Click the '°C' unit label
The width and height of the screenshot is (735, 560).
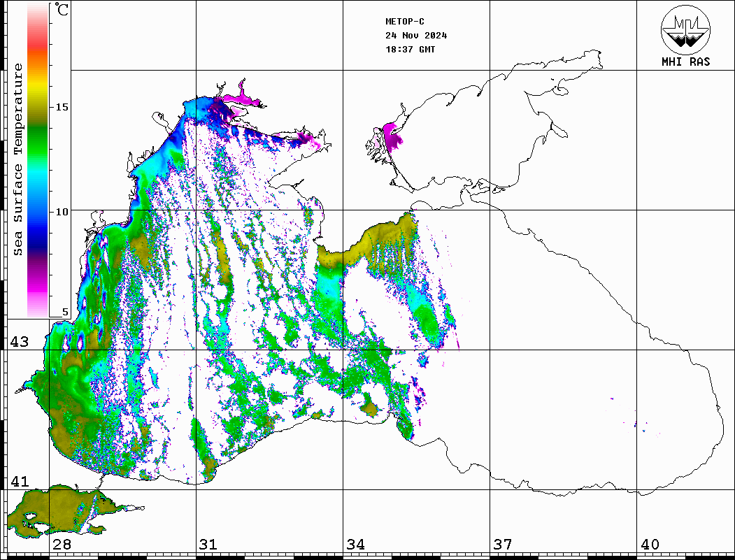[x=62, y=9]
